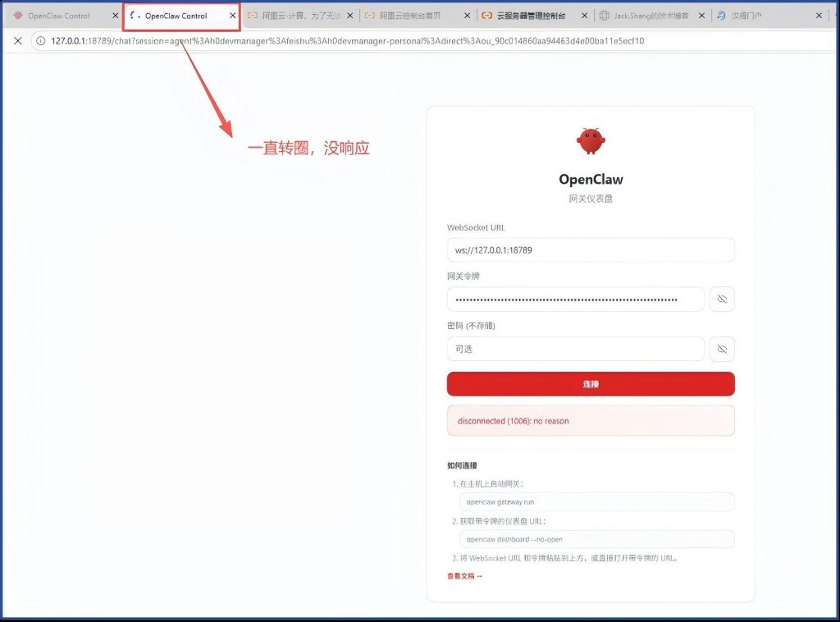Screen dimensions: 840x622
Task: Stop page loading with the X button
Action: (17, 40)
